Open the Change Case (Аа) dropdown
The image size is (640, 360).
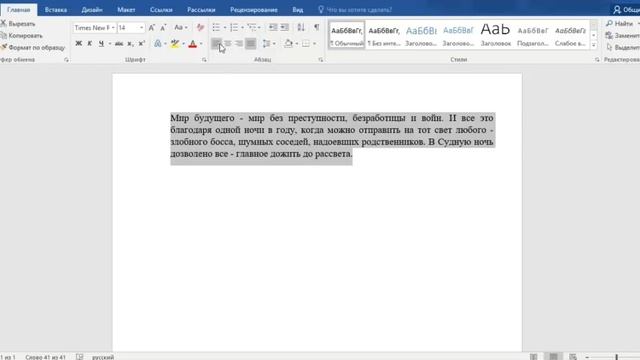pyautogui.click(x=181, y=28)
